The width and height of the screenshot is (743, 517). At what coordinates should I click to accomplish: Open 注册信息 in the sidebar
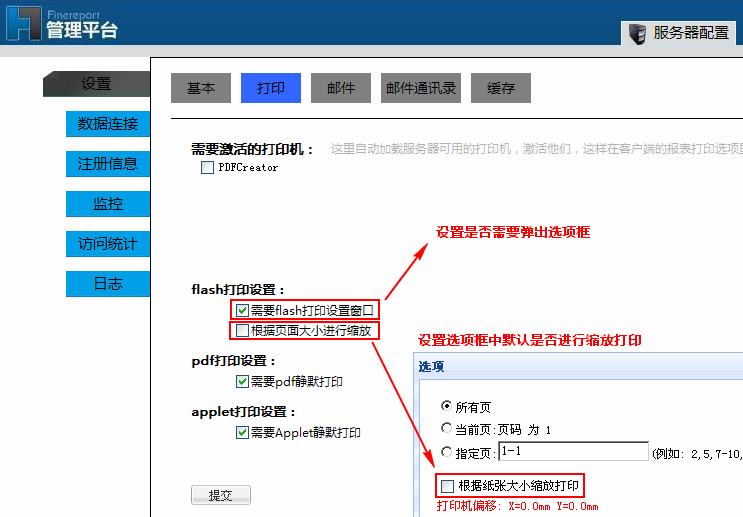[x=108, y=164]
